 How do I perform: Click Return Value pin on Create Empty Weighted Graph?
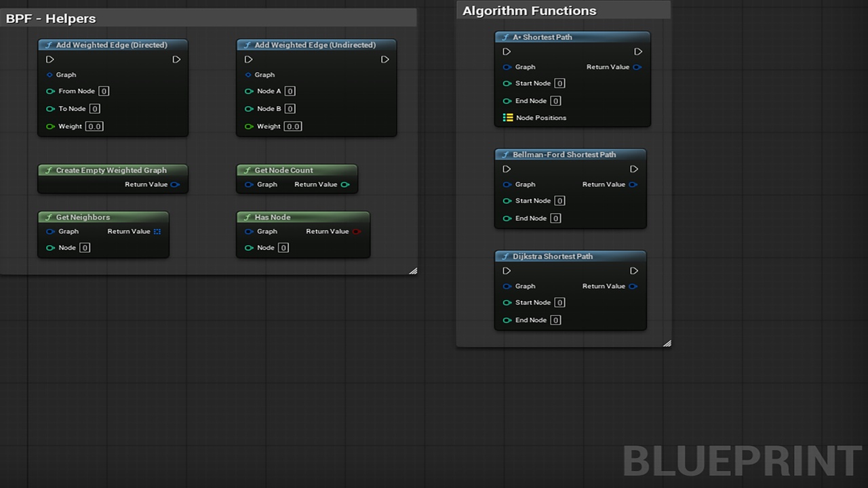175,184
